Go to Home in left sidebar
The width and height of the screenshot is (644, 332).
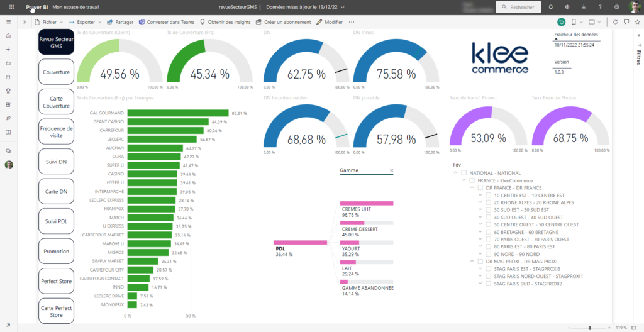click(8, 36)
